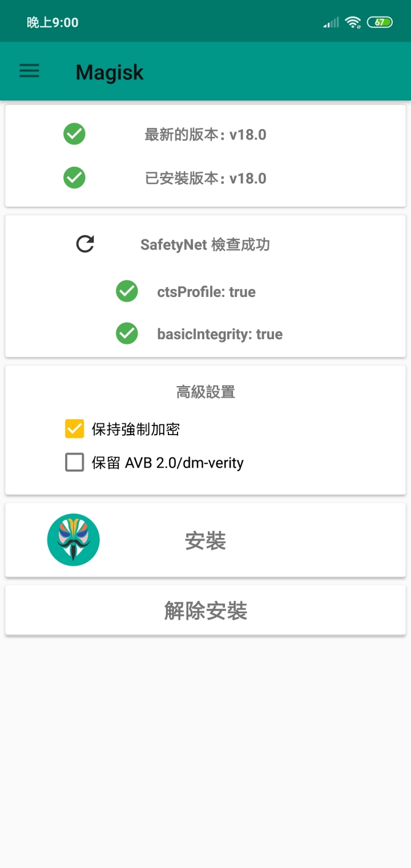Tap the 最新的版本: v18.0 row

[205, 135]
